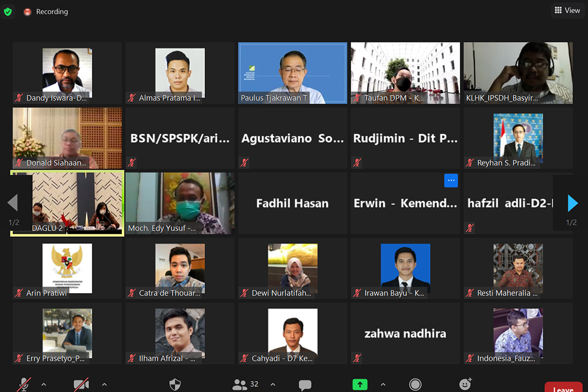The height and width of the screenshot is (392, 588).
Task: Select Catra de Thouar's video tile
Action: point(180,268)
